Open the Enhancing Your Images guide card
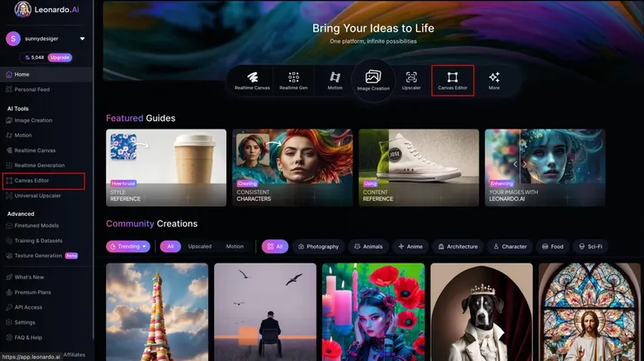Viewport: 644px width, 361px height. pos(545,168)
